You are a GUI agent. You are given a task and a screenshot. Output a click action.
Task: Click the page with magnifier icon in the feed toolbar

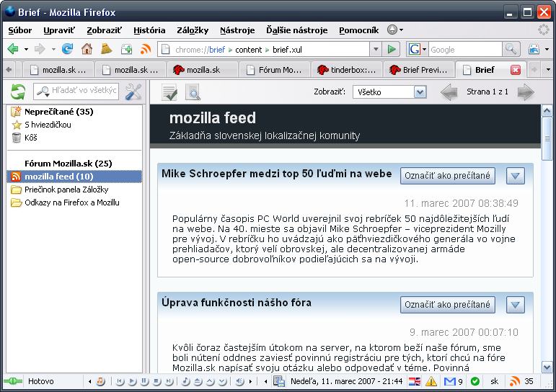tap(193, 92)
